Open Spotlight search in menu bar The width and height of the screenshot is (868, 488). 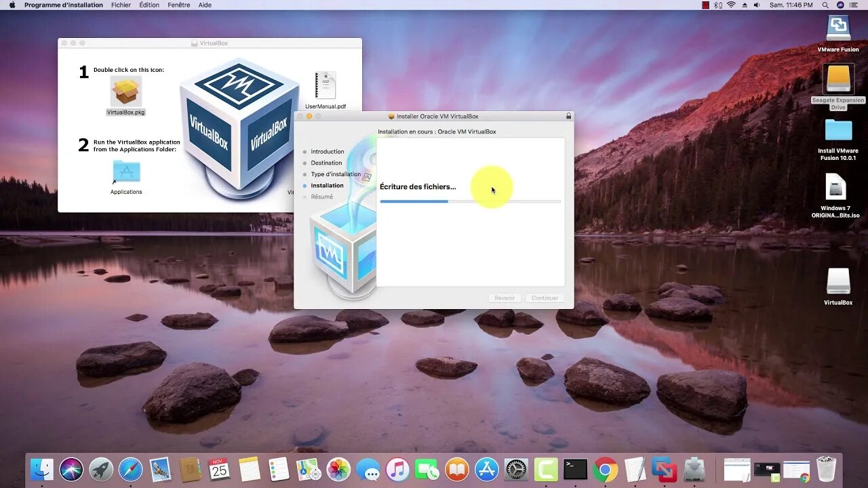point(825,5)
